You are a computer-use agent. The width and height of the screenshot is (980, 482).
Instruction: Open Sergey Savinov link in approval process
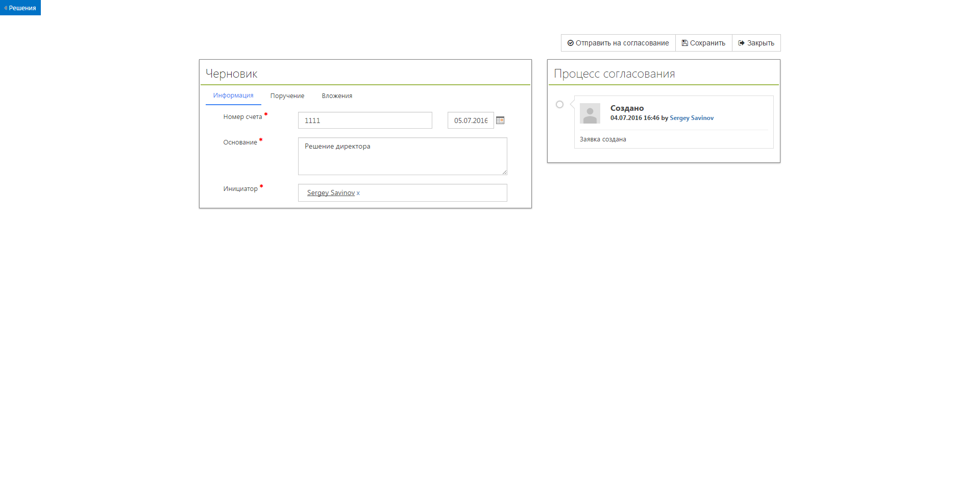coord(692,118)
